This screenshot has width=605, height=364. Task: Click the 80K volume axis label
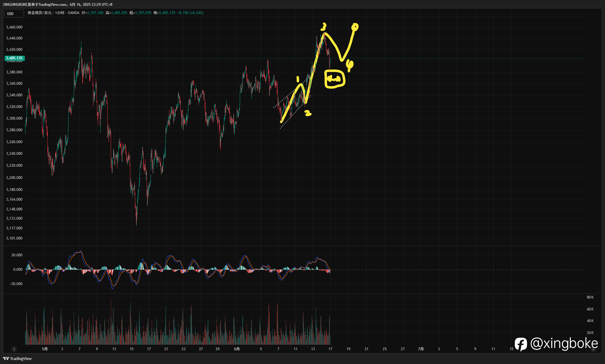[590, 297]
